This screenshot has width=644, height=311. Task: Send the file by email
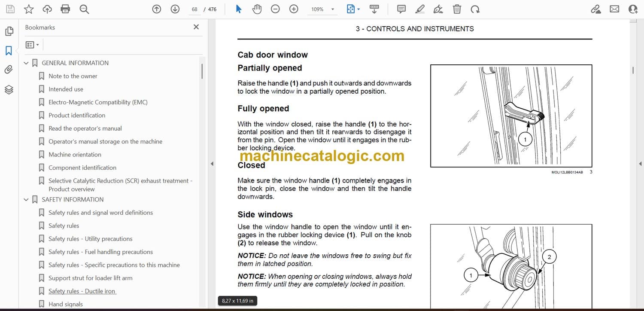pyautogui.click(x=614, y=9)
